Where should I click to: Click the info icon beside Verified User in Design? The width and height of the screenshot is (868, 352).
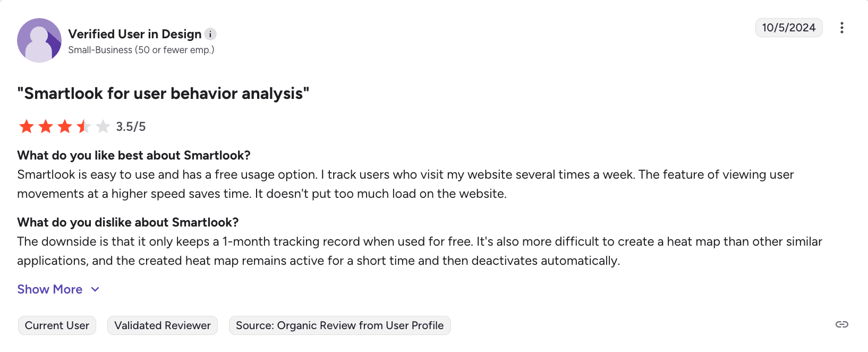pyautogui.click(x=210, y=34)
